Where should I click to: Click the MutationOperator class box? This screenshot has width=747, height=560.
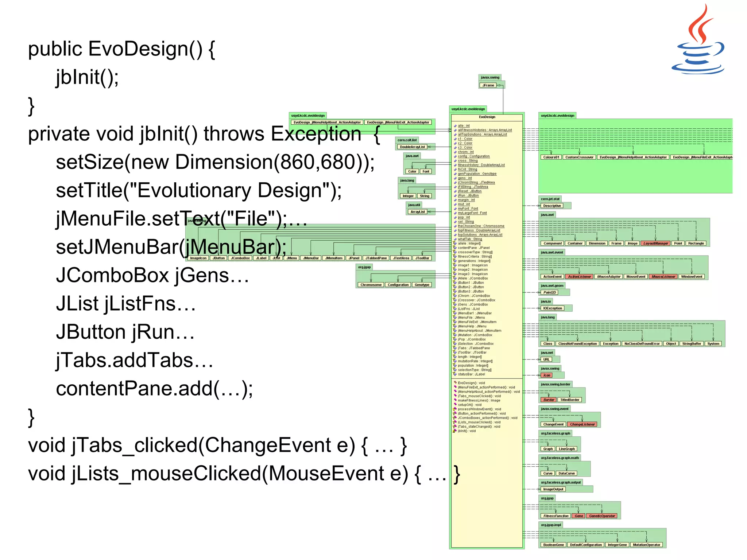pos(646,545)
